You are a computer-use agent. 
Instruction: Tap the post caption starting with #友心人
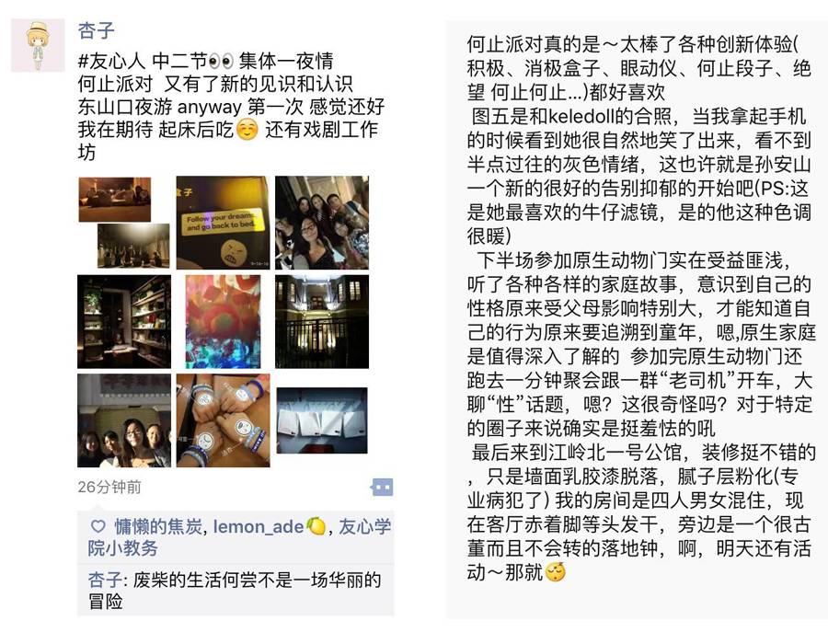coord(231,107)
